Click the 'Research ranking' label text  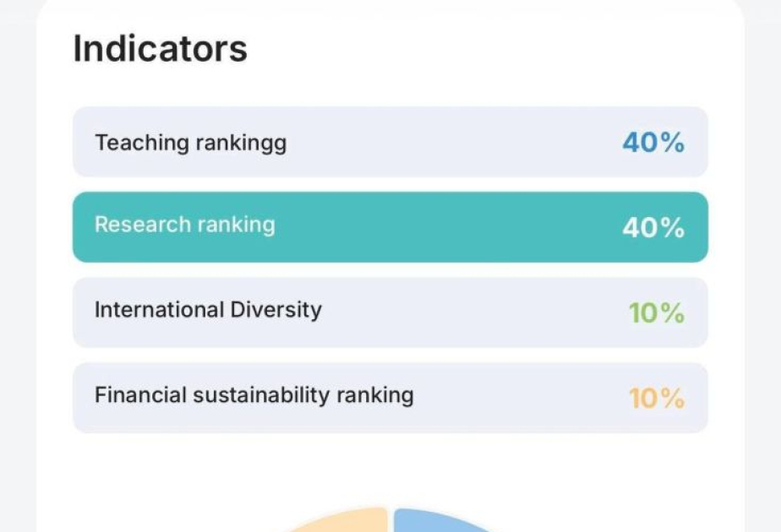click(185, 225)
